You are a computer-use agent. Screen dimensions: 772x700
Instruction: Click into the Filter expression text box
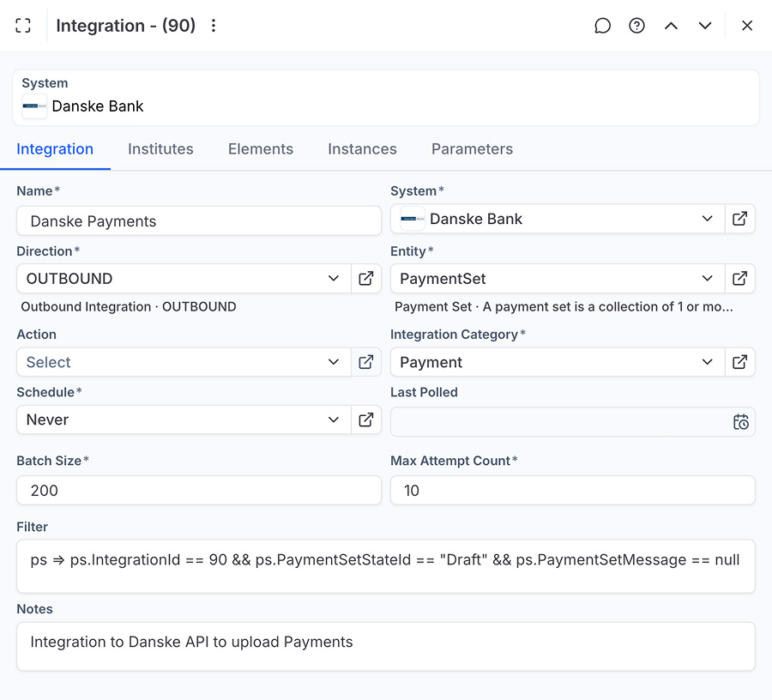pos(385,566)
